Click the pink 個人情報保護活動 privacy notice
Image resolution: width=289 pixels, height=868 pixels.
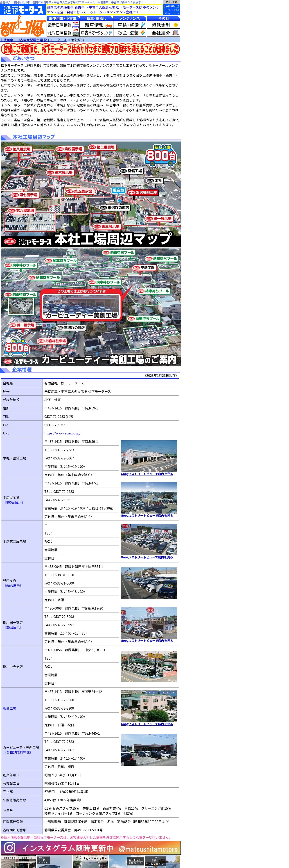tap(86, 837)
